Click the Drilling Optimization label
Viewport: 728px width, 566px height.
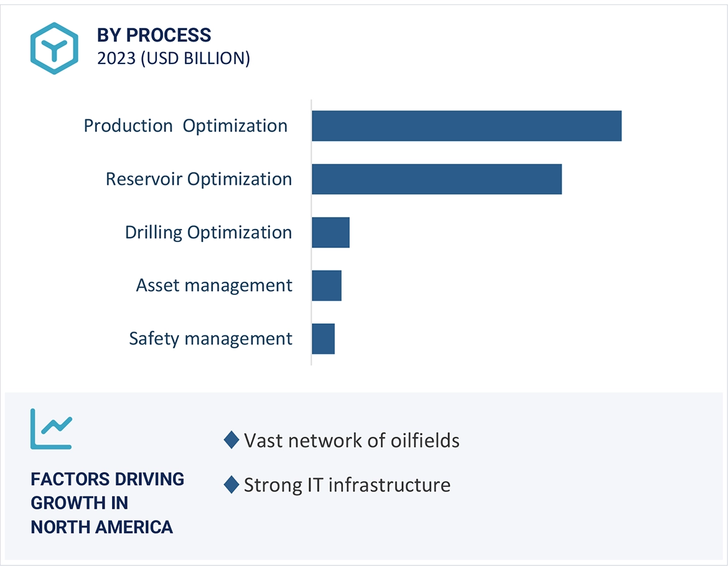208,233
